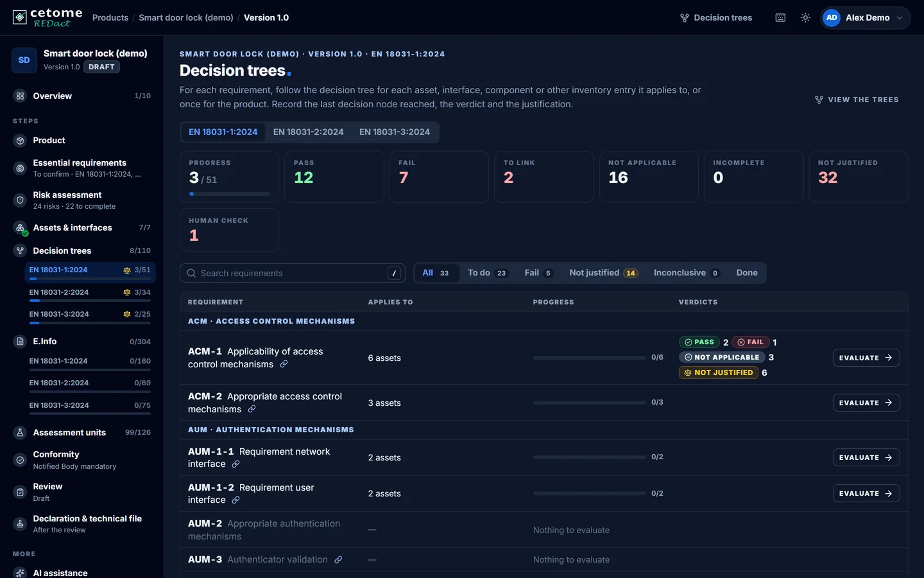Open keyboard shortcuts icon in header

tap(780, 18)
